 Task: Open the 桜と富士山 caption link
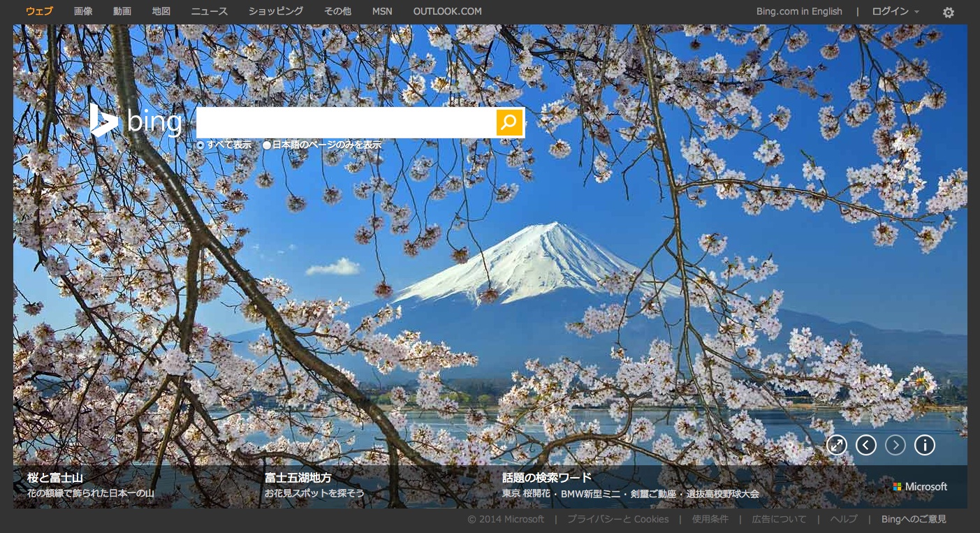[55, 478]
